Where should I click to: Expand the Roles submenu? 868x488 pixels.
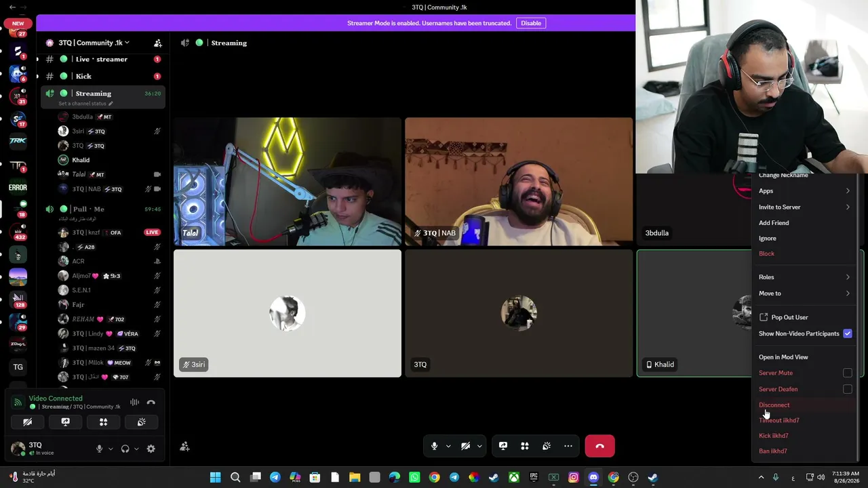click(804, 277)
